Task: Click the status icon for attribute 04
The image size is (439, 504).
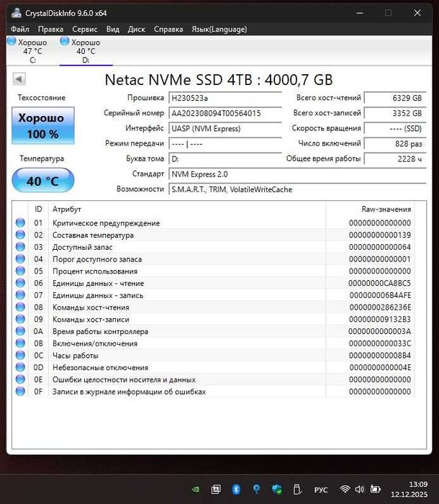Action: coord(20,258)
